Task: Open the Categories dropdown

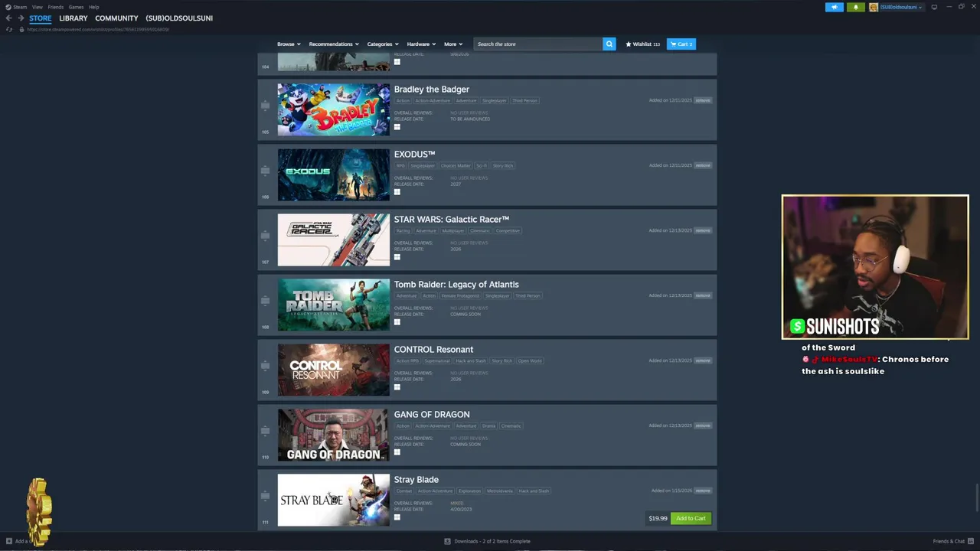Action: [x=382, y=44]
